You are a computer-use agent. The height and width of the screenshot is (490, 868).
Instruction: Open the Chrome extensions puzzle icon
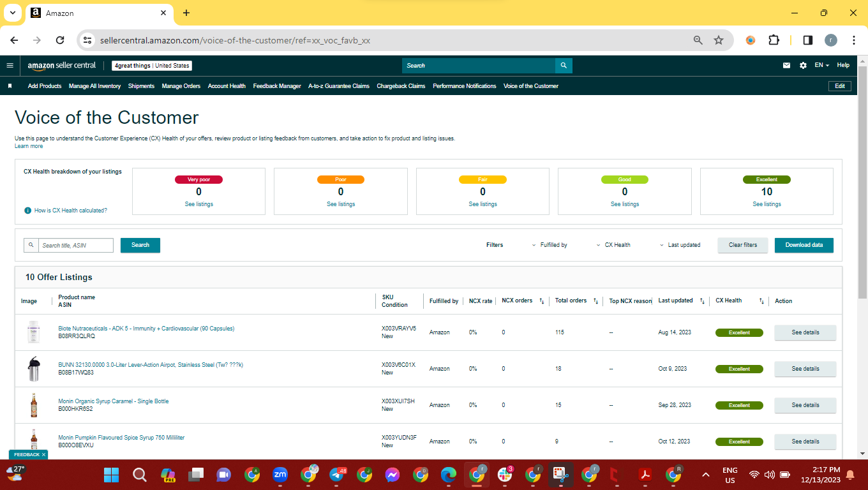774,40
